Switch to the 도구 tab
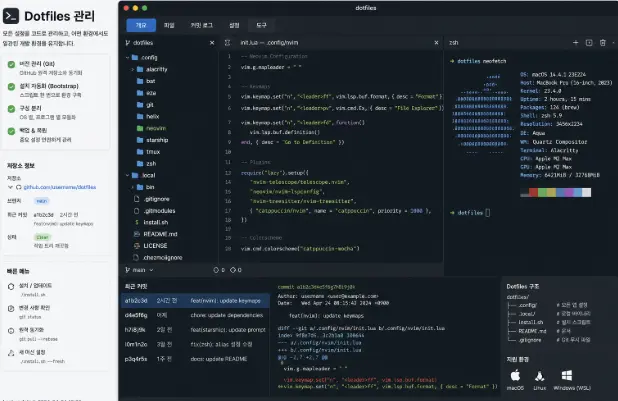618x401 pixels. (x=261, y=25)
